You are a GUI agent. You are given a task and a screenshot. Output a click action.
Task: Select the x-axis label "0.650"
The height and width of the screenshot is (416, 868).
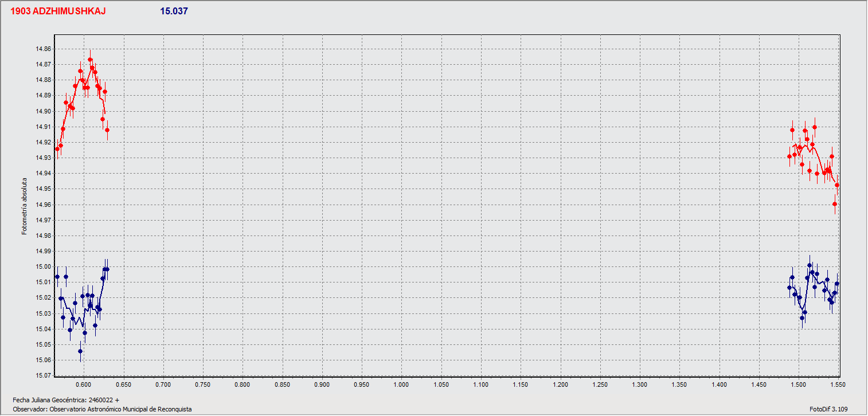click(x=123, y=384)
